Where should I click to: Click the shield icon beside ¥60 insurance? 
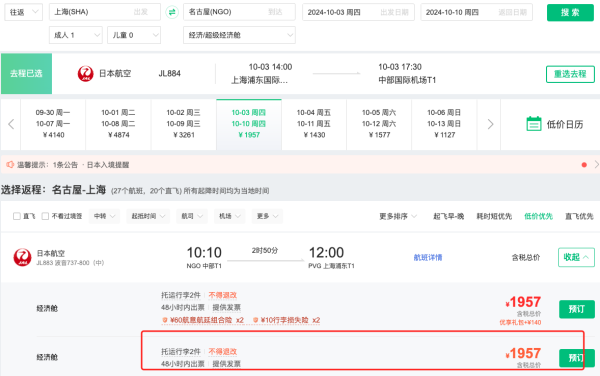(165, 320)
